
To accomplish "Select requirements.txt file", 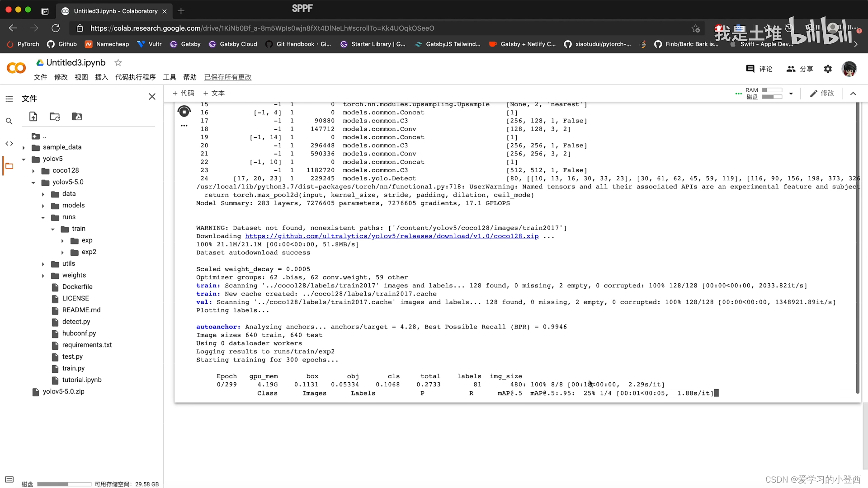I will (x=87, y=345).
